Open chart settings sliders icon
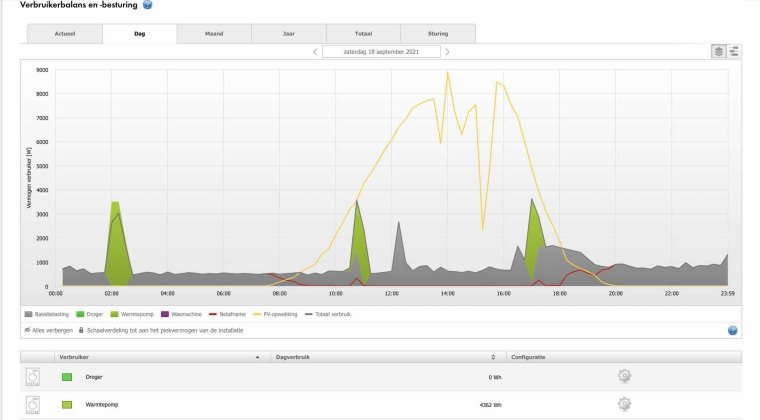 734,51
